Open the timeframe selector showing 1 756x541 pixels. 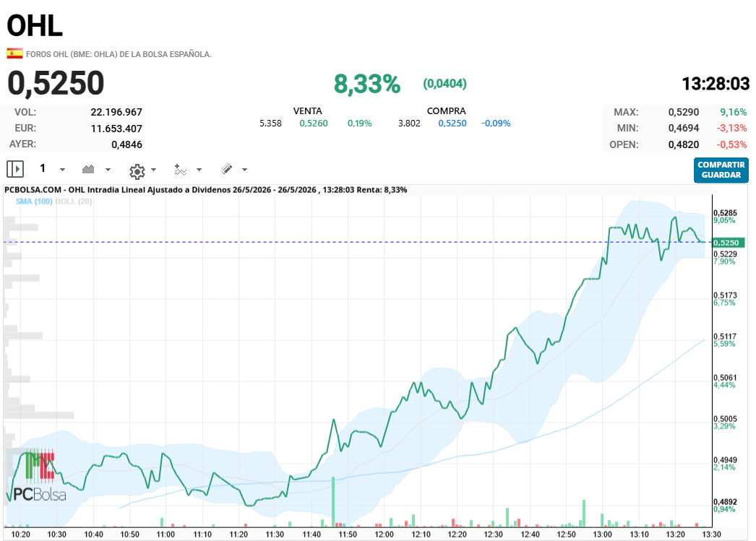click(x=43, y=168)
